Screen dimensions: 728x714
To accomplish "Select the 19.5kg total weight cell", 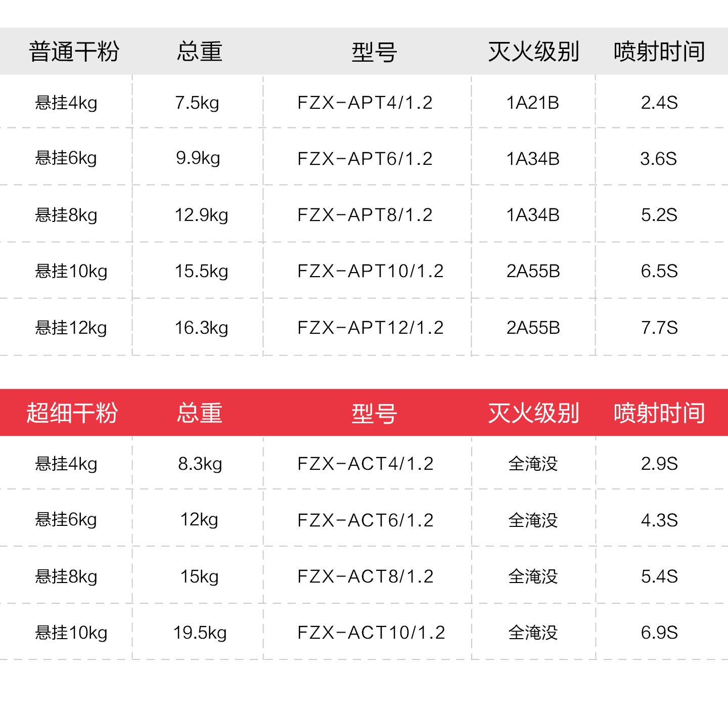I will point(200,633).
